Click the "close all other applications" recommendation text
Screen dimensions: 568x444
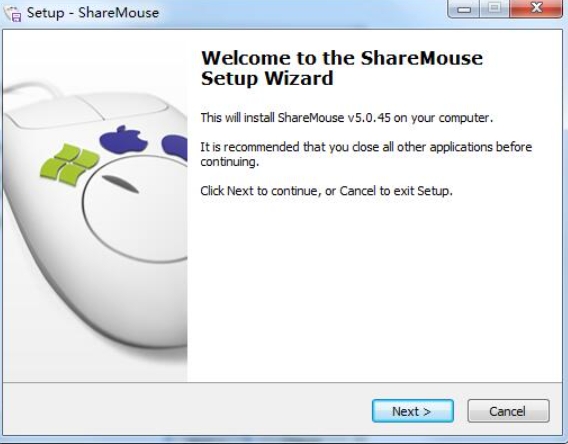click(x=366, y=154)
